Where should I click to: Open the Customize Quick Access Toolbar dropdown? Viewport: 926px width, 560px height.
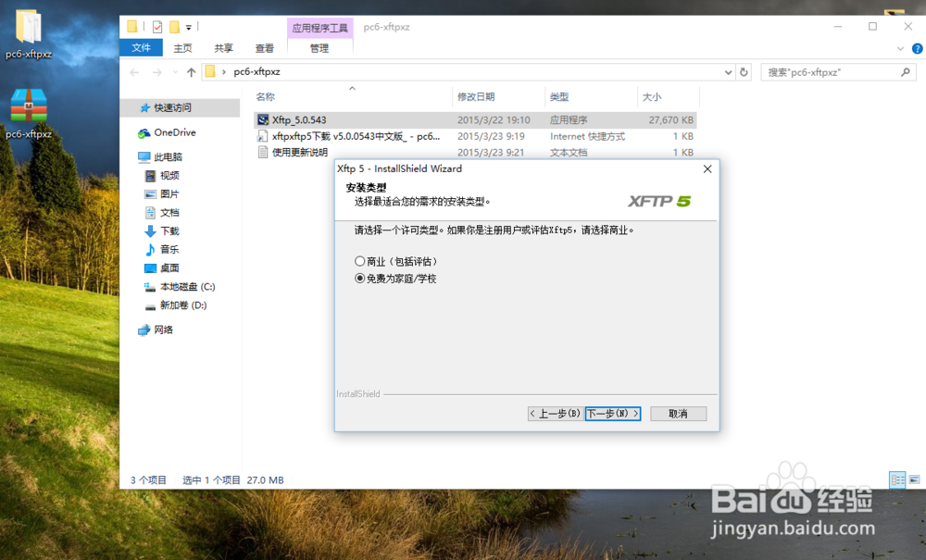coord(188,27)
